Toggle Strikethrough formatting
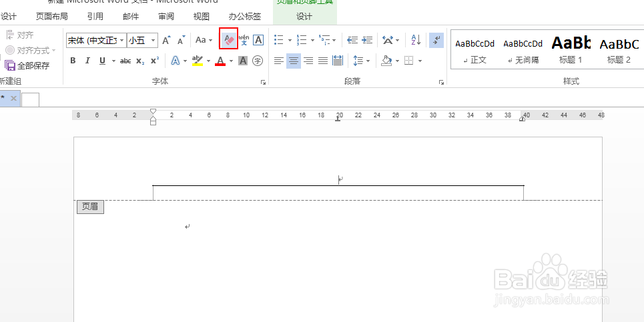Screen dimensions: 644x322 [125, 61]
